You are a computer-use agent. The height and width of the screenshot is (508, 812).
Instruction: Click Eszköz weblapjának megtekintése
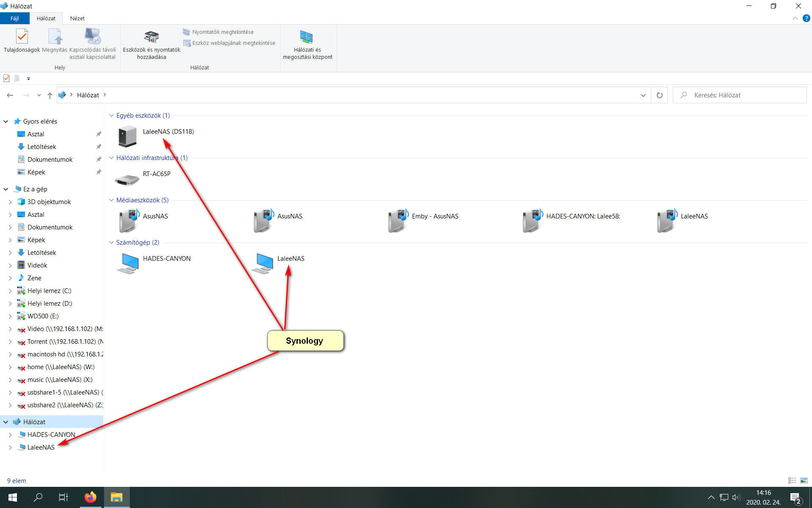point(229,43)
